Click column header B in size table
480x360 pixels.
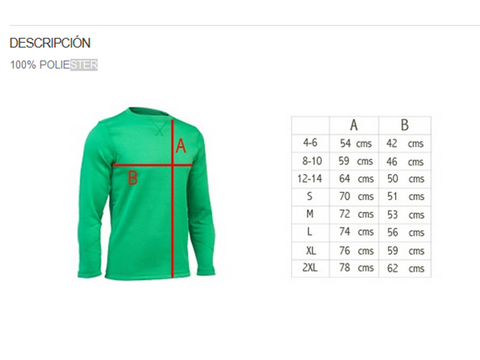(405, 125)
